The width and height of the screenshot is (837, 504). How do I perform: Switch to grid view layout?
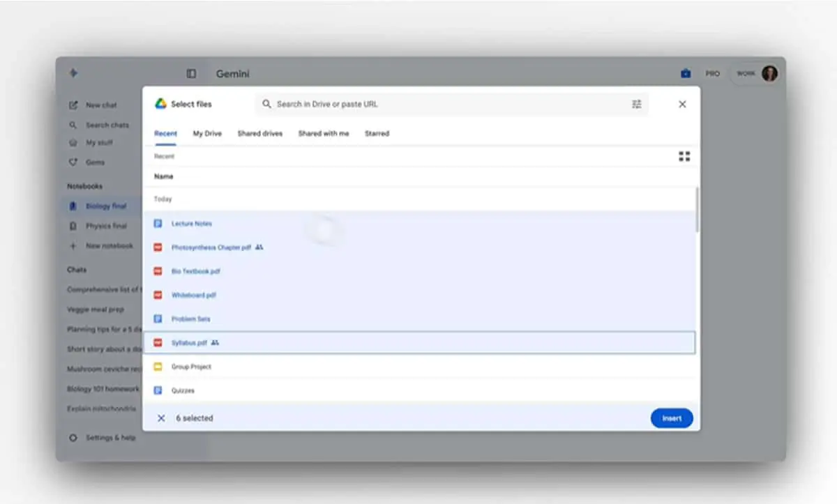[684, 156]
